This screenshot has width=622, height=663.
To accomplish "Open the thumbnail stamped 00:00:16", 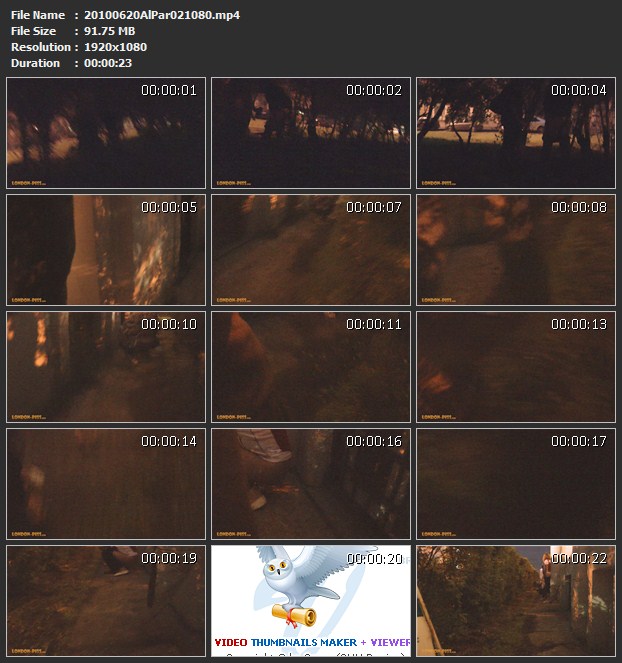I will [311, 484].
